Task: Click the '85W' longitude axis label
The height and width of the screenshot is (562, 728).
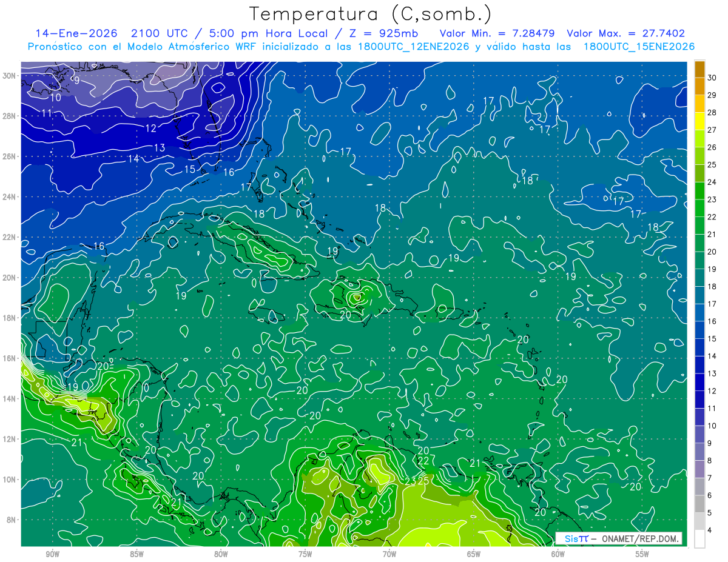Action: pyautogui.click(x=136, y=554)
